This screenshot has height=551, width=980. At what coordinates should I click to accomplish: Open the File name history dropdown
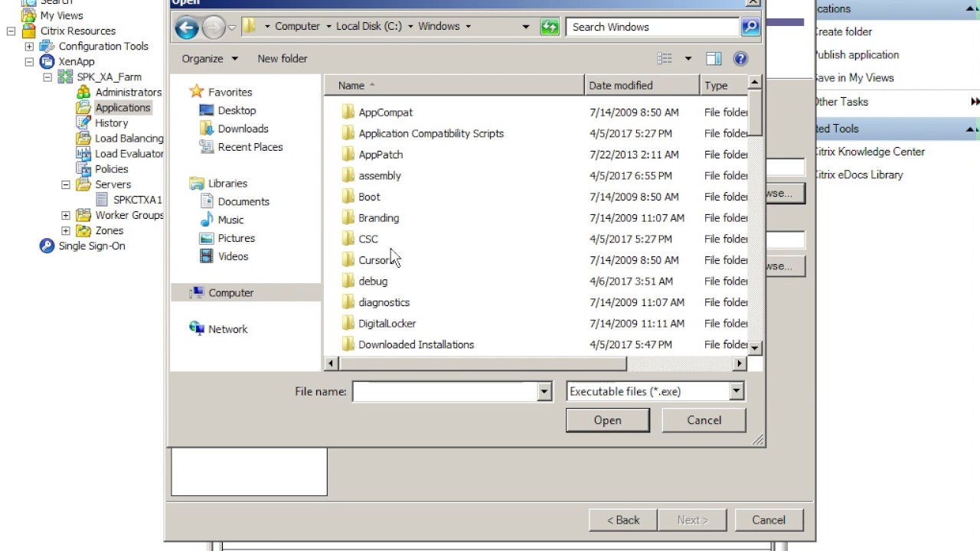[x=544, y=391]
